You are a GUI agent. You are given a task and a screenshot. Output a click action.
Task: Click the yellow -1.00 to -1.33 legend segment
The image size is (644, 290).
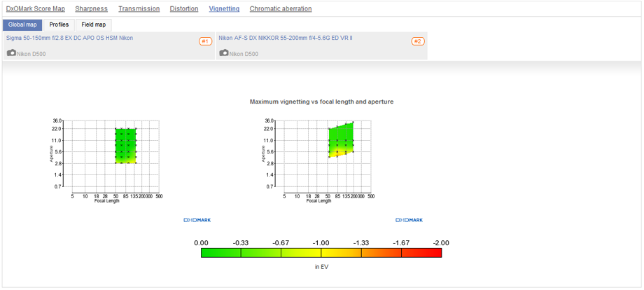(x=341, y=253)
